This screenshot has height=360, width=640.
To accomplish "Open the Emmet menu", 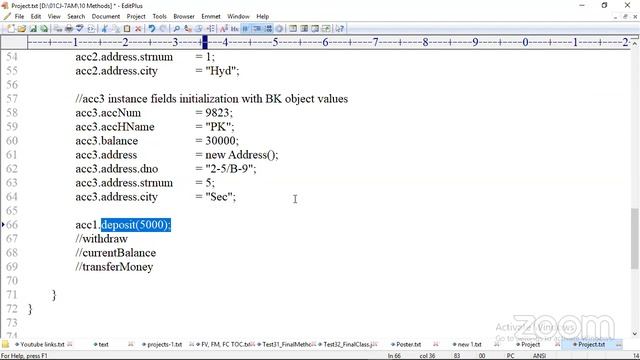I will pyautogui.click(x=211, y=16).
